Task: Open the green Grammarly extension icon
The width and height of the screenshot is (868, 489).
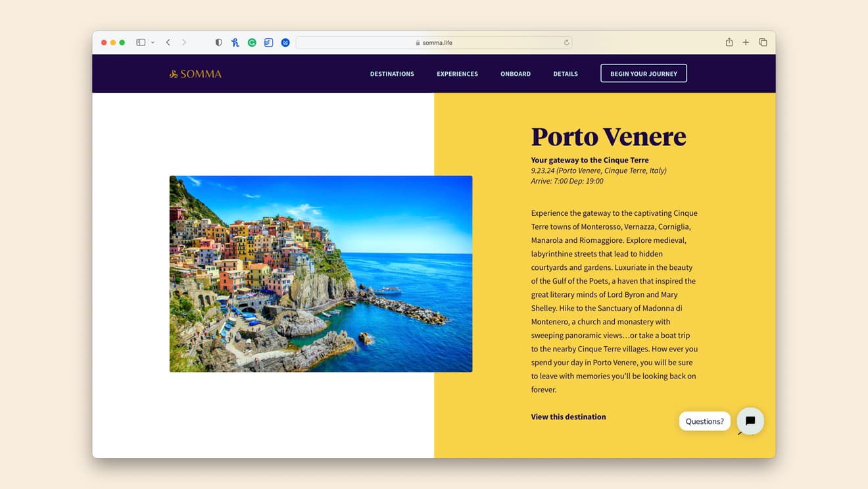Action: 252,42
